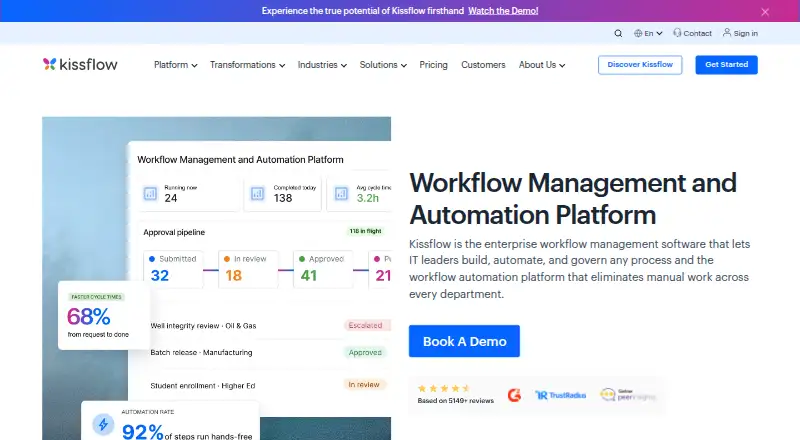Open the Platform menu item
The image size is (800, 440).
(171, 65)
